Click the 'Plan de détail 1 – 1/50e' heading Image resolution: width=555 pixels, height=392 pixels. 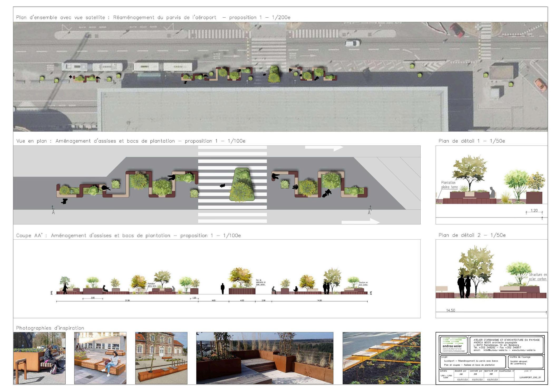coord(471,141)
